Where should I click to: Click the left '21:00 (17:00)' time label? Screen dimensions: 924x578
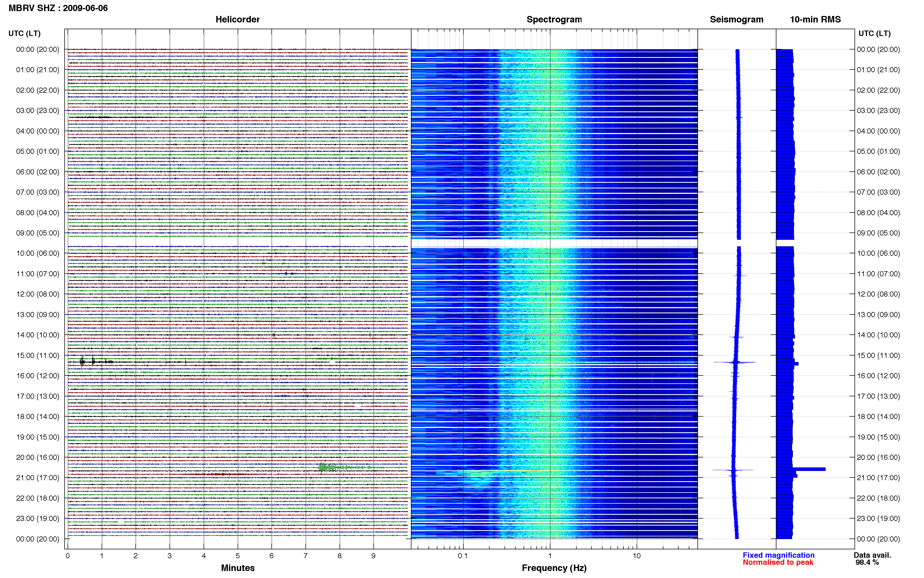coord(38,478)
